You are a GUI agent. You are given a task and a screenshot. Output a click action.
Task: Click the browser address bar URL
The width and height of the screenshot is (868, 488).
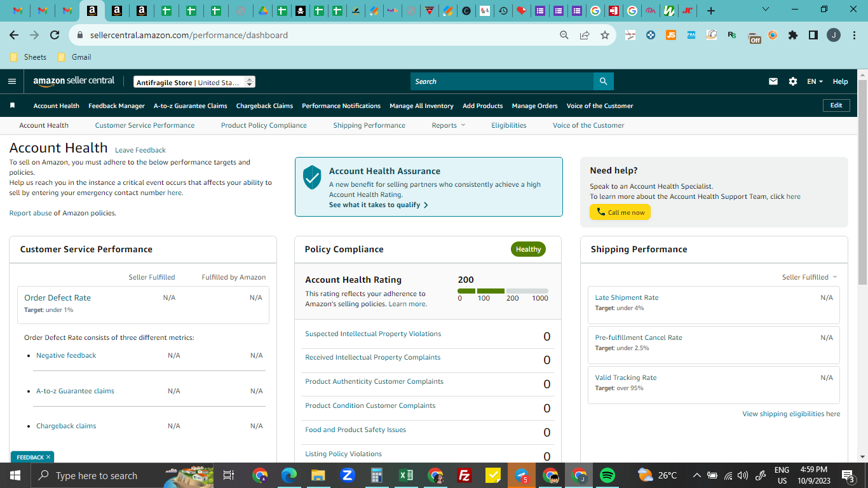click(x=189, y=35)
